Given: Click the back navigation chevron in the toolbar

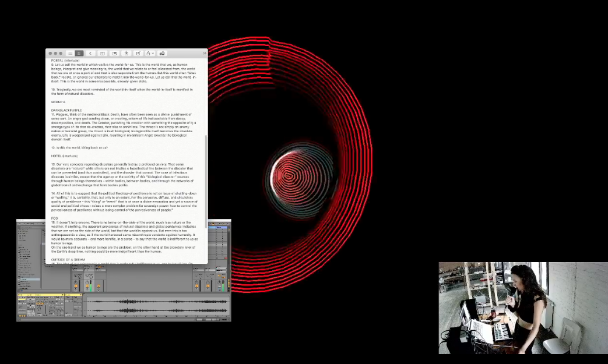Looking at the screenshot, I should click(90, 52).
